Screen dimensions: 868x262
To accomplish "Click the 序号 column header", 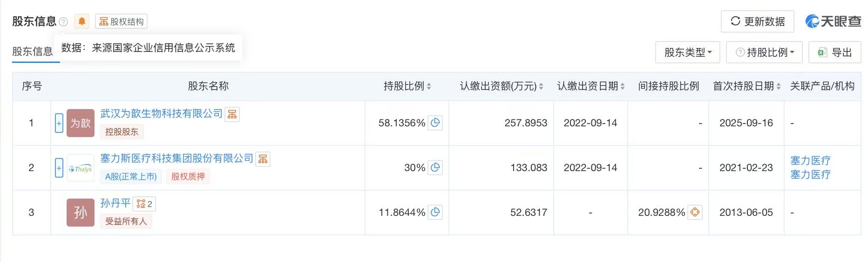I will tap(32, 86).
